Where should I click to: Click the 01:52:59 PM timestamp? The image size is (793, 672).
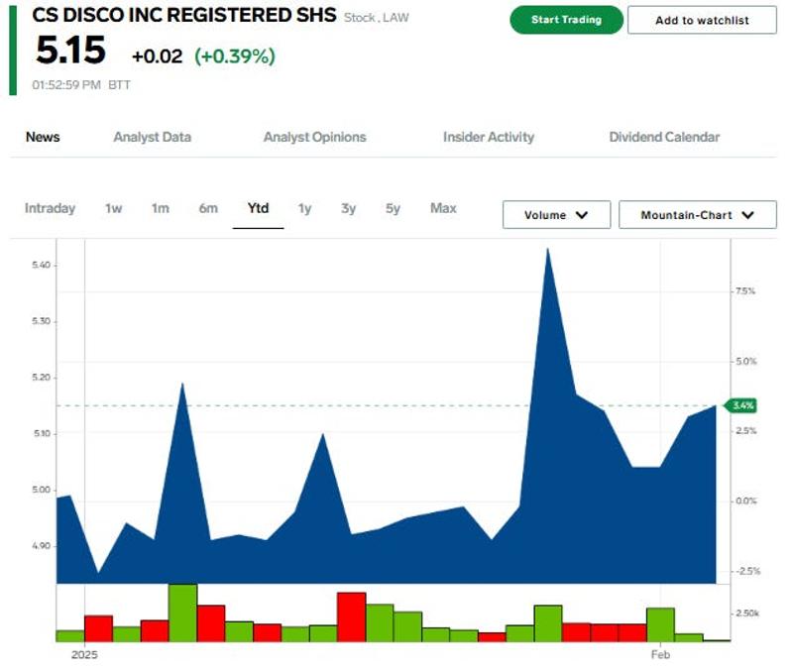[66, 85]
